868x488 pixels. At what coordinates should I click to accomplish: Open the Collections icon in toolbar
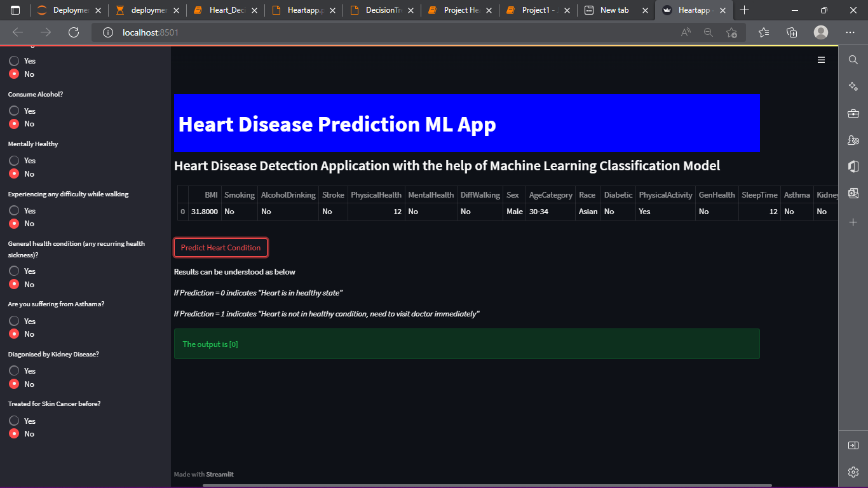(x=792, y=32)
